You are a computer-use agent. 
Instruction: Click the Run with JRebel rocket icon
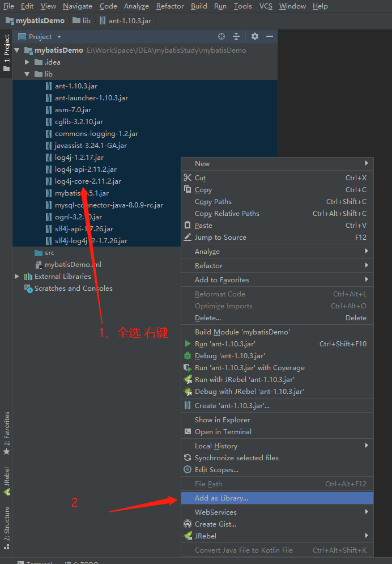pos(188,379)
